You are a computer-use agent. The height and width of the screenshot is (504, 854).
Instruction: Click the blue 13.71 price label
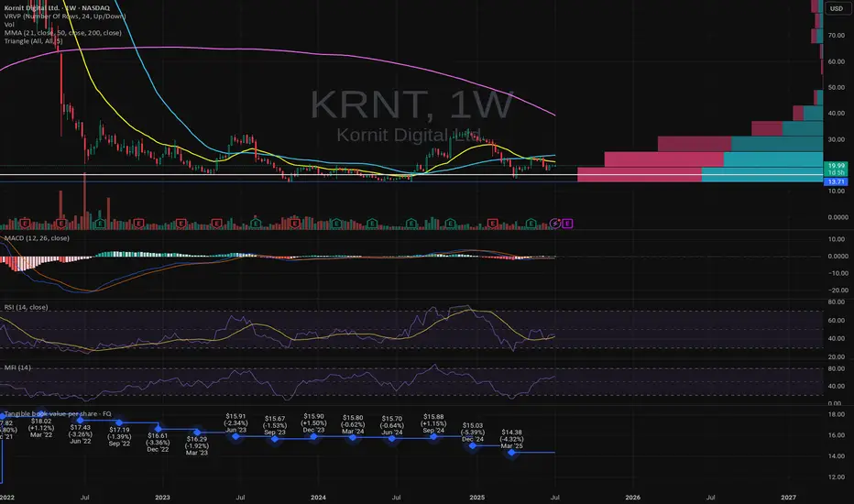[x=836, y=181]
